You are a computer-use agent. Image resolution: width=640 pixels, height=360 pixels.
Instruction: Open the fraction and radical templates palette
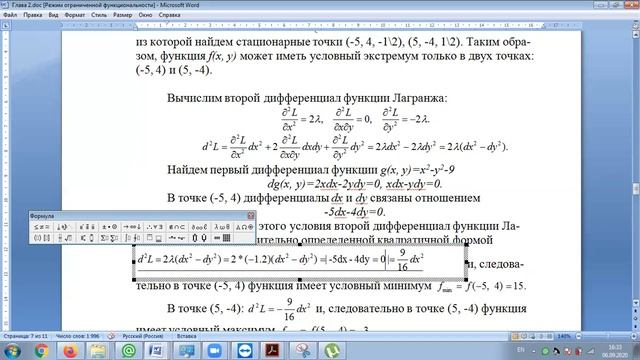(x=65, y=238)
